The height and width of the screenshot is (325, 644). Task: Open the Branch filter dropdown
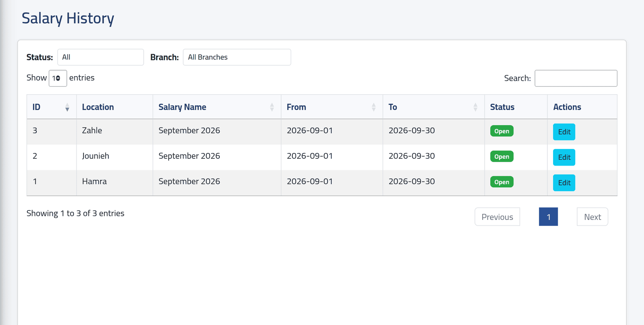(237, 57)
